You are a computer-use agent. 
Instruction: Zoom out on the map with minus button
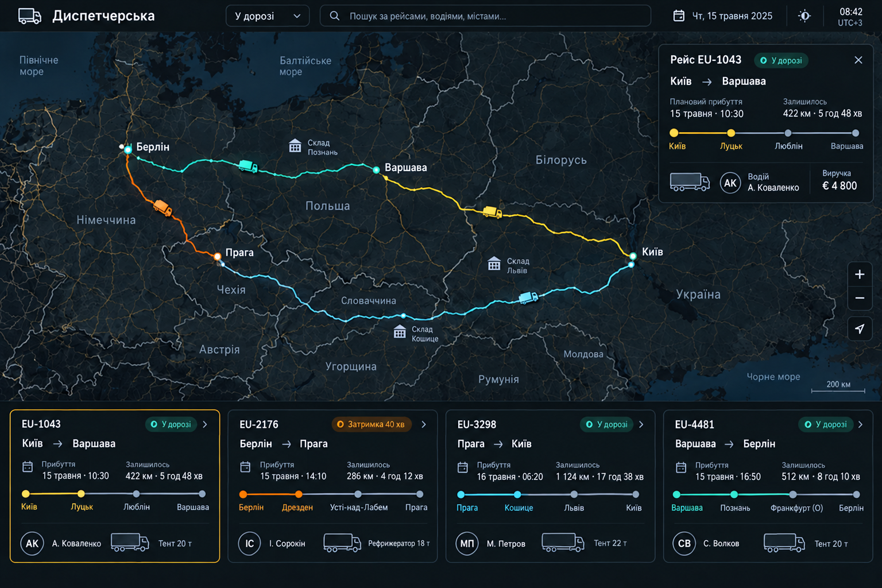860,298
